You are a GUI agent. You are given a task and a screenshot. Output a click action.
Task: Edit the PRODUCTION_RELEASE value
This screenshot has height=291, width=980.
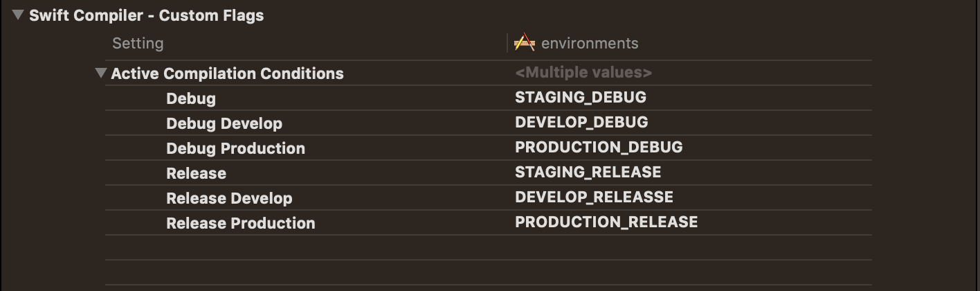[x=606, y=222]
